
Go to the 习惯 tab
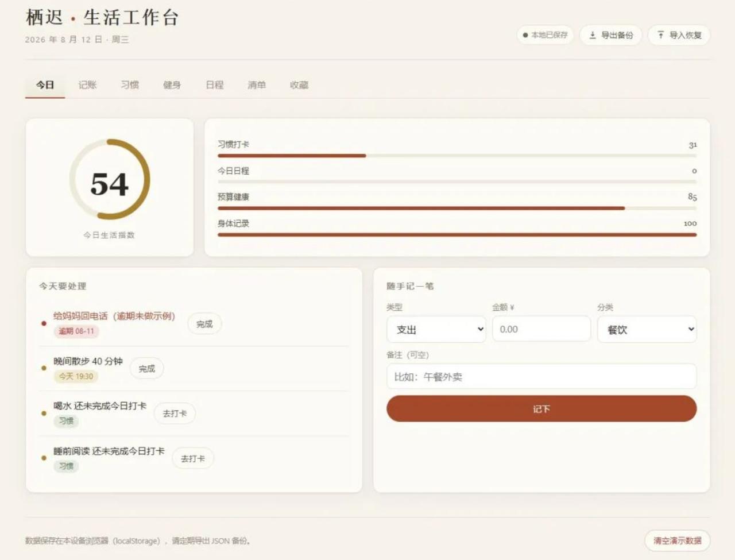click(130, 85)
